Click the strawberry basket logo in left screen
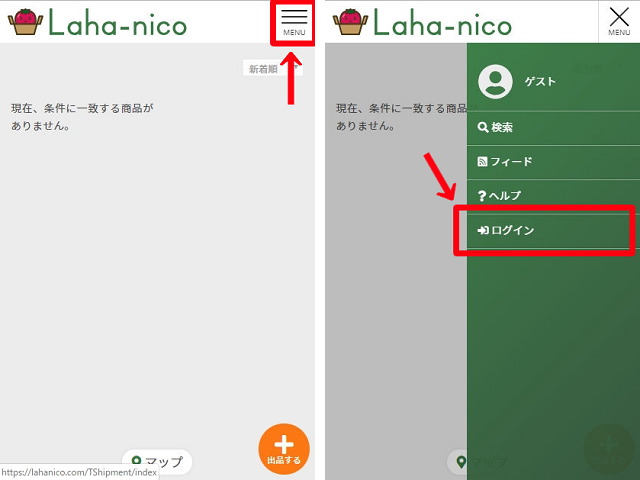Screen dimensions: 640x480 [x=25, y=22]
